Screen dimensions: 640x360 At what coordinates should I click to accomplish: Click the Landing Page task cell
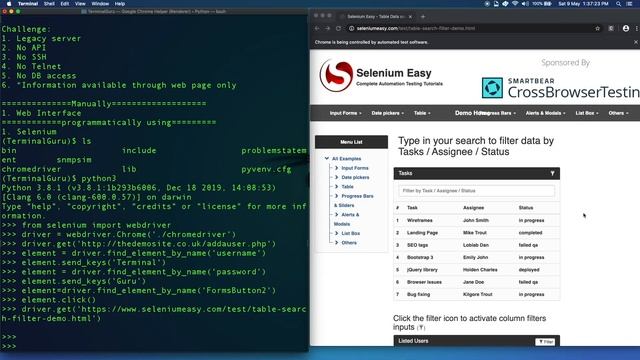click(422, 233)
